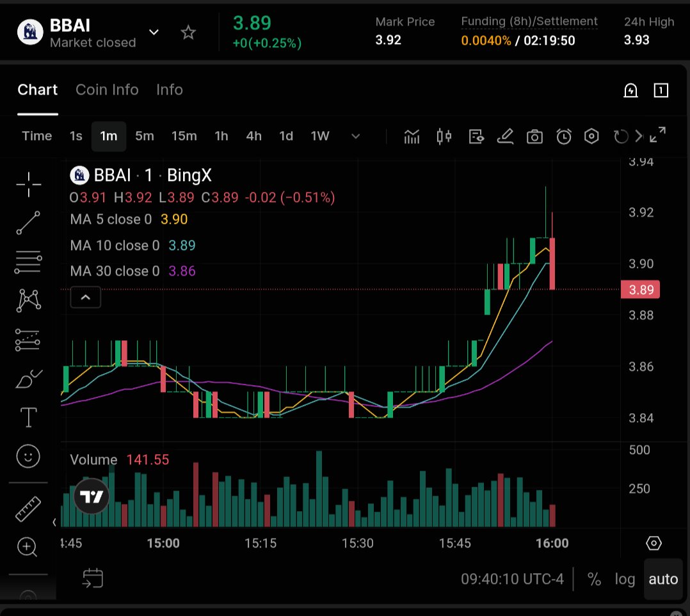Select the Text annotation tool
Viewport: 690px width, 616px height.
point(29,417)
